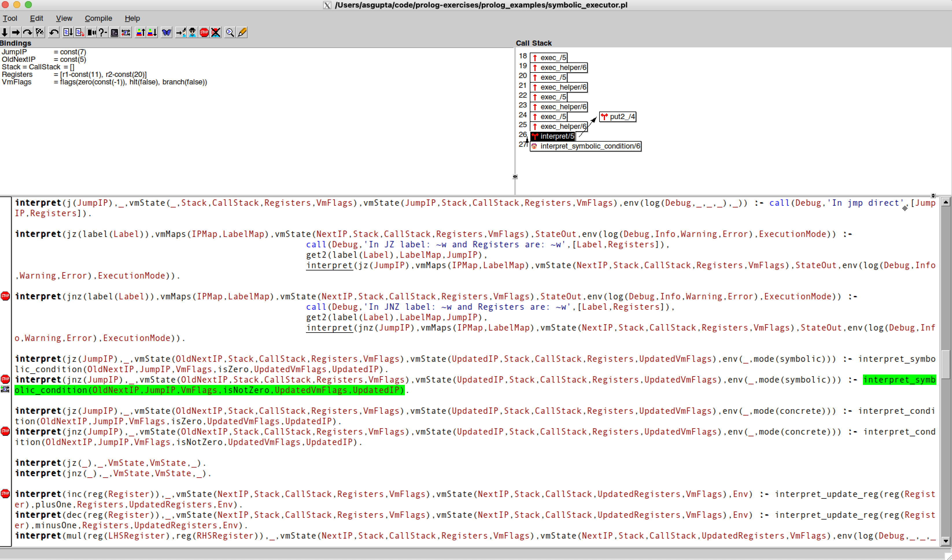Image resolution: width=952 pixels, height=560 pixels.
Task: Click the current-frame gutter icon by the green line
Action: (x=5, y=390)
